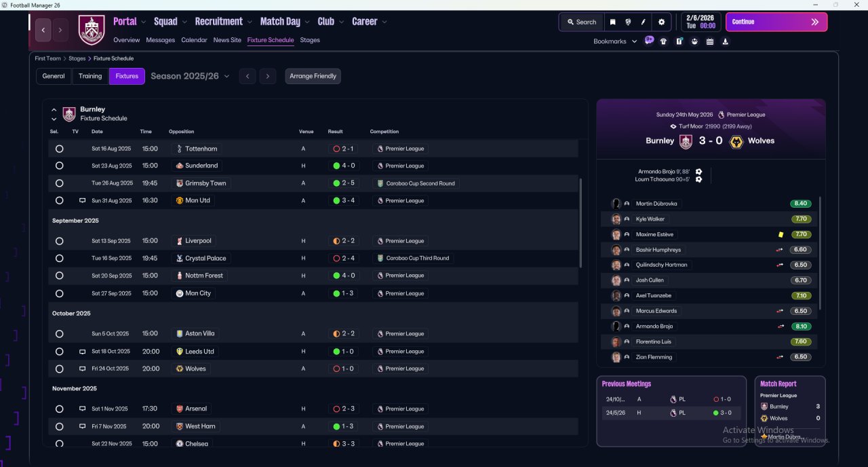Screen dimensions: 868x467
Task: Open the bookmark icon in top toolbar
Action: [x=612, y=22]
